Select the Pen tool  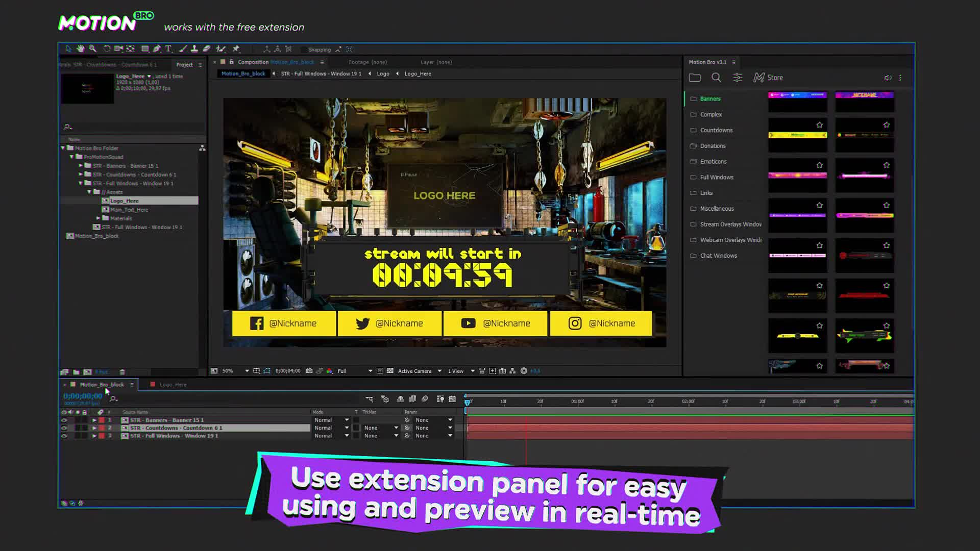pos(157,49)
